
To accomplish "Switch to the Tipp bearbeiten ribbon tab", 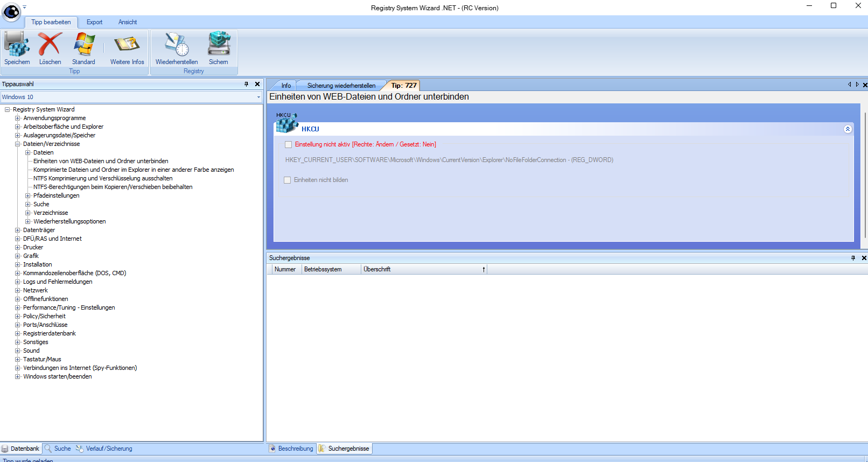I will (51, 22).
